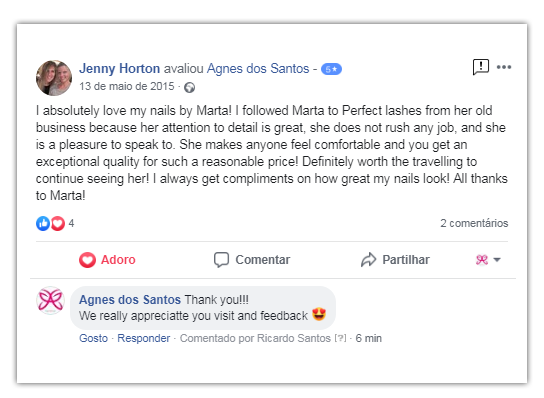544x398 pixels.
Task: Click the [?] next to Ricardo Santos
Action: [340, 338]
